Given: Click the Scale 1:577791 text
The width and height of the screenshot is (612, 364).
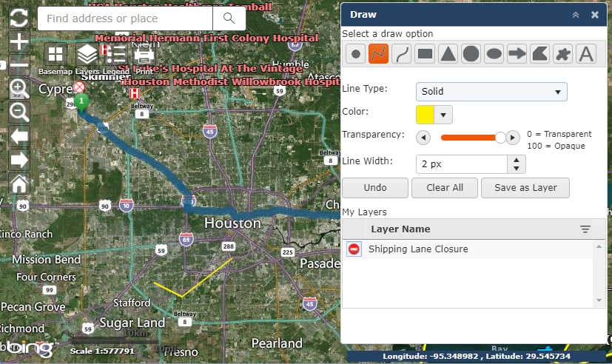Looking at the screenshot, I should tap(102, 351).
